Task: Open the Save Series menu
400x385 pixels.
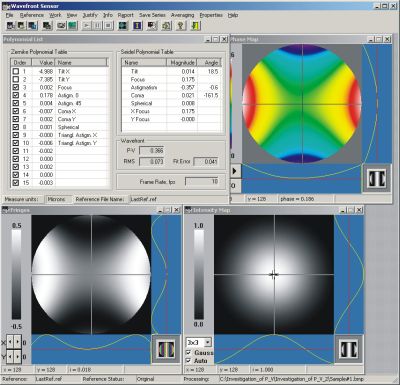Action: tap(152, 15)
